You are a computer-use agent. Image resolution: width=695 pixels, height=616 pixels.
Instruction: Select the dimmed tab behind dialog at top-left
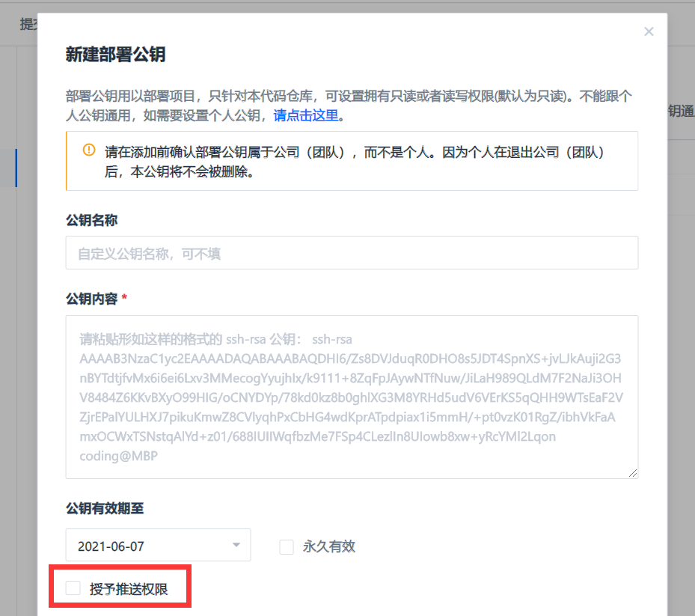click(x=27, y=24)
